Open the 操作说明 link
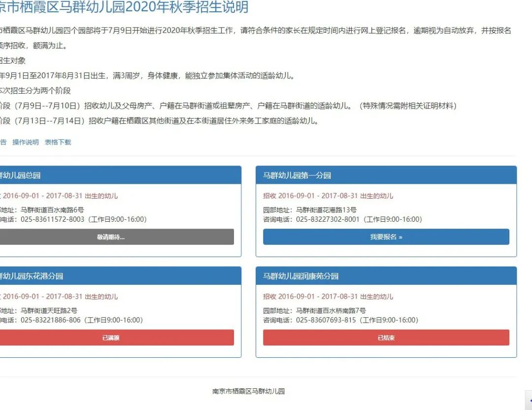 (26, 142)
